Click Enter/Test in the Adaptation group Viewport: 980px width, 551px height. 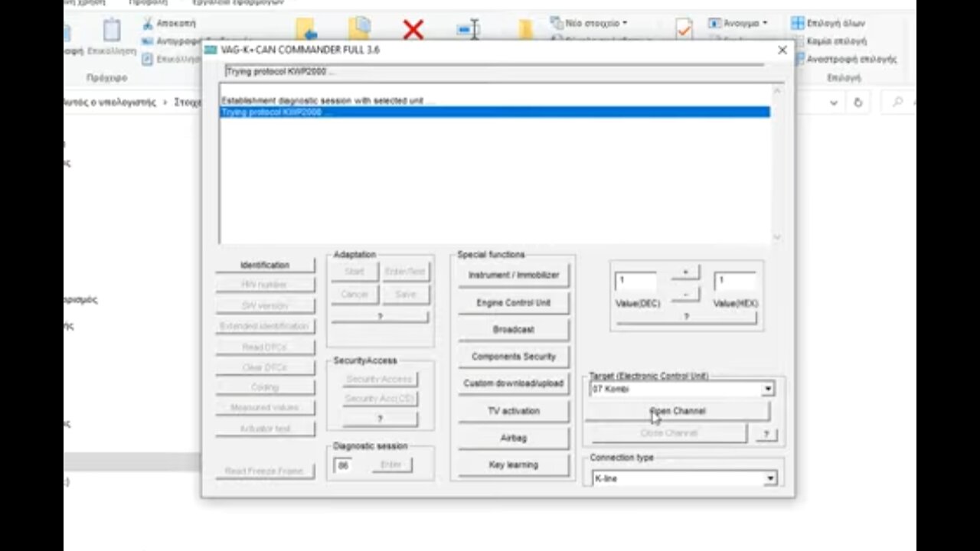(x=406, y=272)
